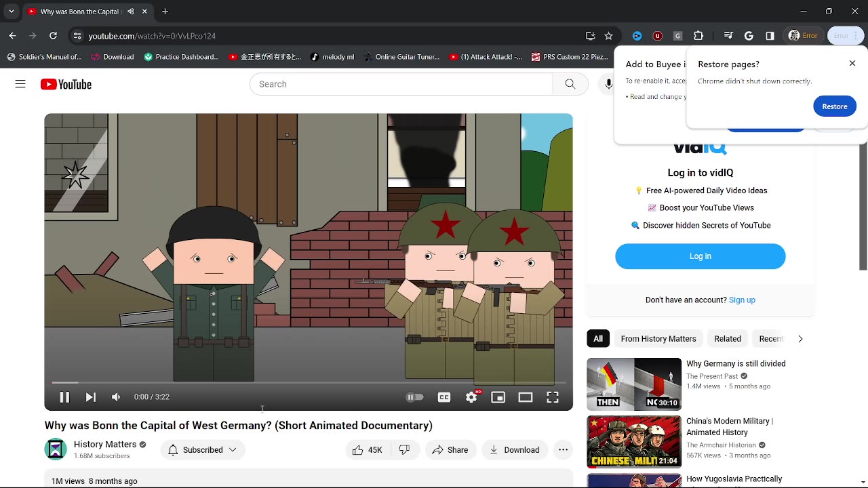Screen dimensions: 868x488
Task: Open more actions ellipsis menu
Action: coord(563,450)
